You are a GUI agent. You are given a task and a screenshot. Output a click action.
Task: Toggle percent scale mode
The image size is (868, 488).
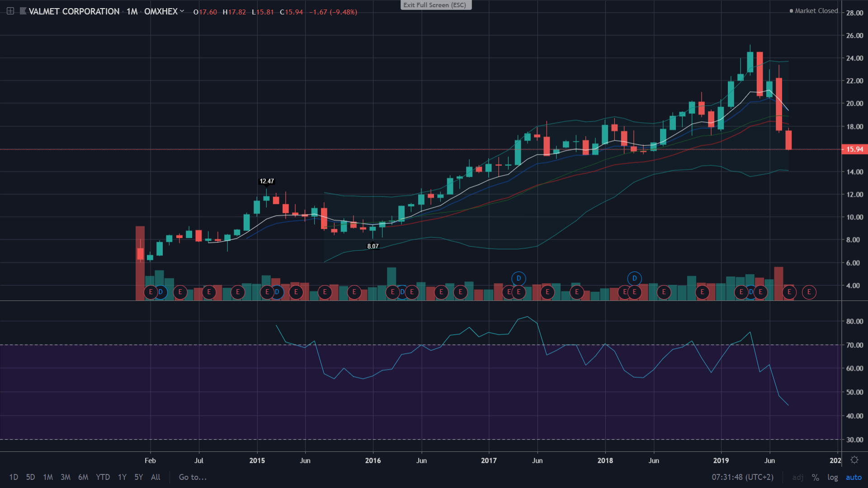815,477
